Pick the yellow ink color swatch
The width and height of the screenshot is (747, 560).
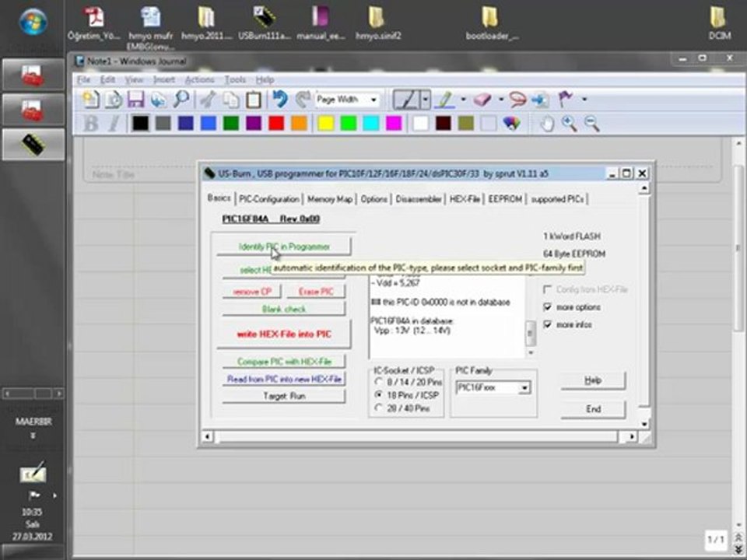click(x=326, y=124)
